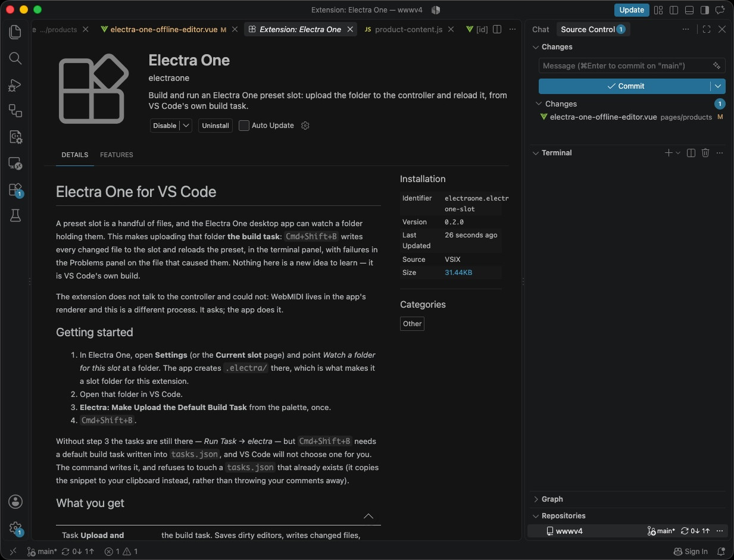Close the Extension: Electra One tab
The width and height of the screenshot is (734, 560).
click(x=351, y=29)
